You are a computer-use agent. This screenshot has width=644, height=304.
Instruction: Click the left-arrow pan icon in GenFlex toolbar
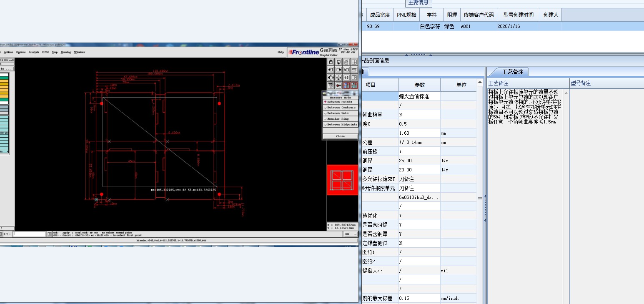(x=331, y=70)
